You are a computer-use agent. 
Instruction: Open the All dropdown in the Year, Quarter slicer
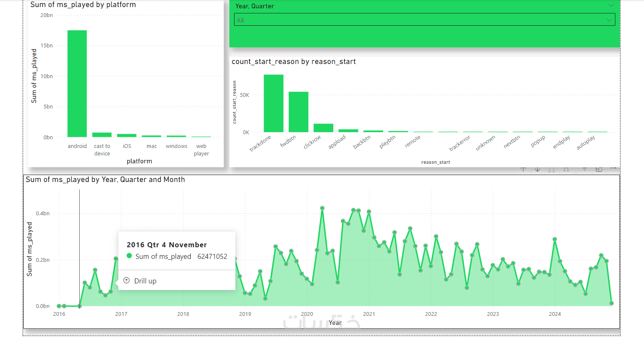(x=424, y=20)
